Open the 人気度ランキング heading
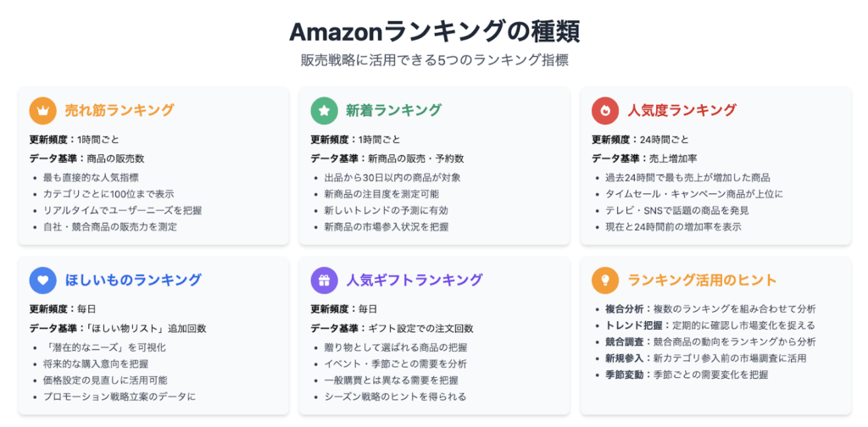This screenshot has height=427, width=868. (x=682, y=111)
